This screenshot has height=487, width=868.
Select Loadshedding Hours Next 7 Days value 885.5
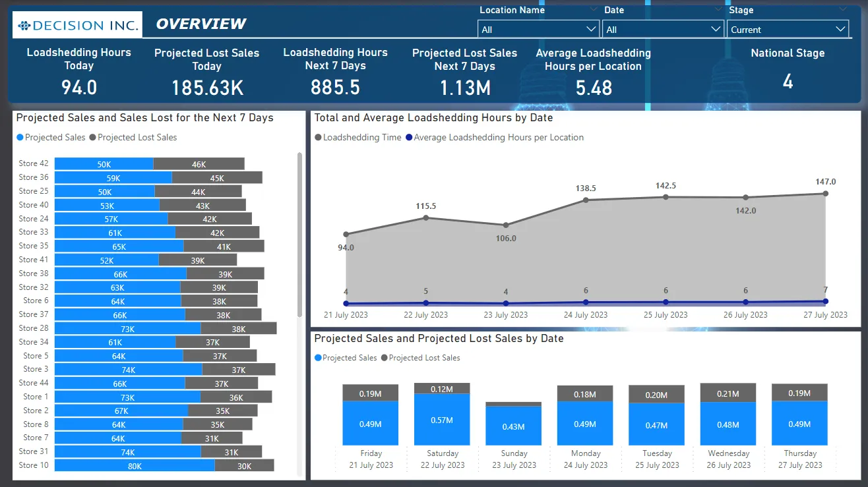(335, 87)
